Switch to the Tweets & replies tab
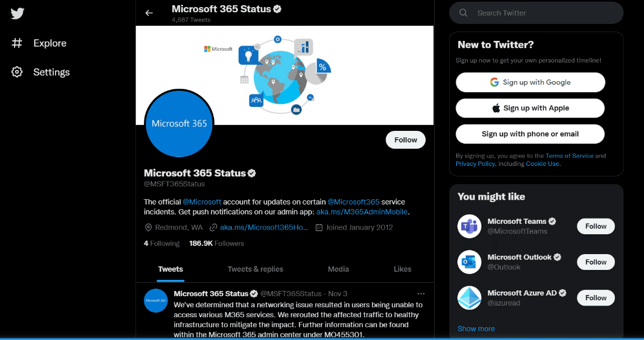This screenshot has width=644, height=340. pyautogui.click(x=255, y=269)
